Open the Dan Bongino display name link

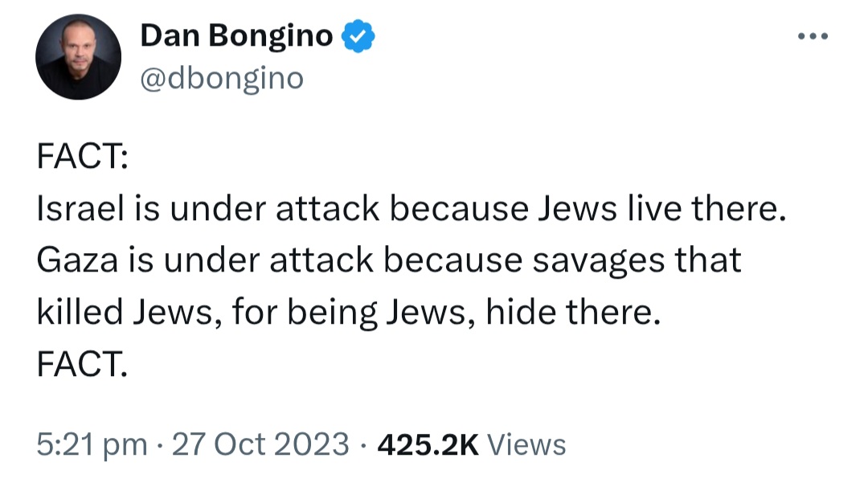[236, 35]
